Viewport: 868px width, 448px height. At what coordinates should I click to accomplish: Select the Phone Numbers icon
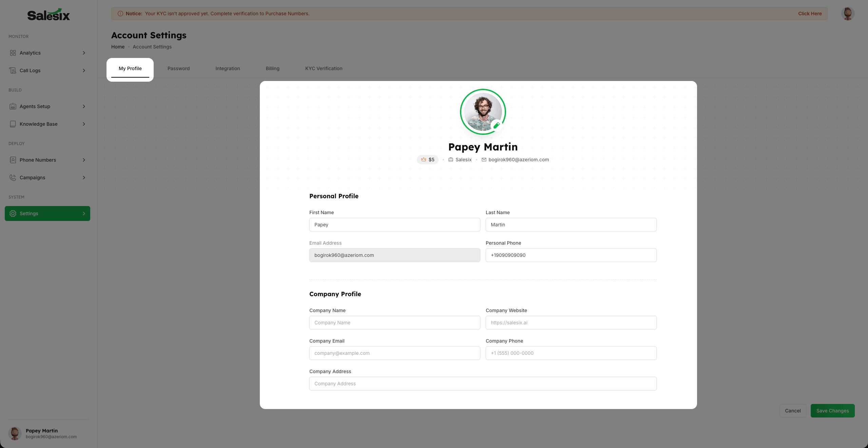coord(13,160)
